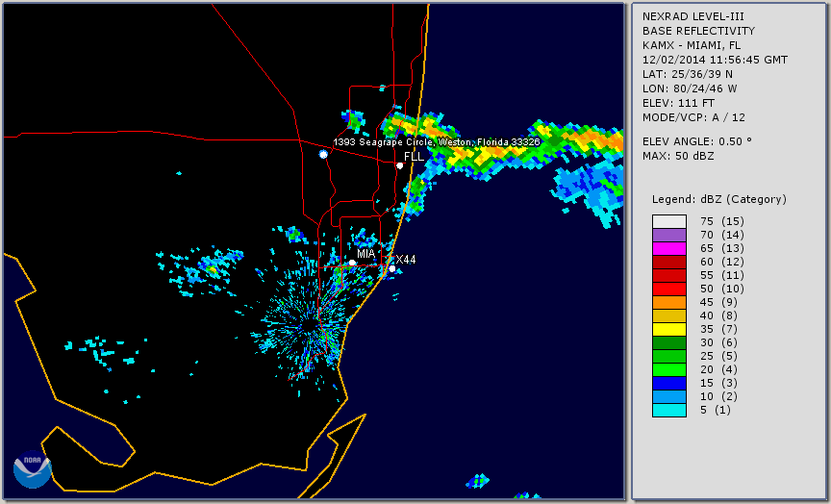Click the '5 (1)' legend label

pos(716,410)
